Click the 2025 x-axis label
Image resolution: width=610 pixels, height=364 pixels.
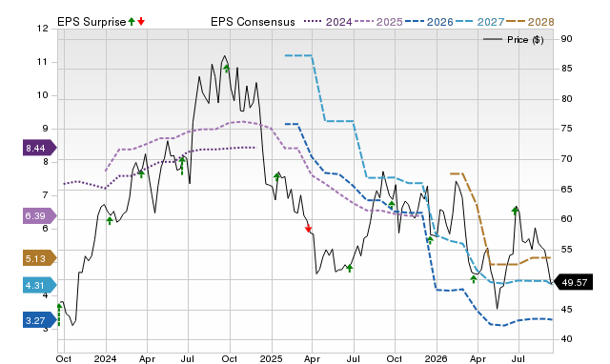271,358
